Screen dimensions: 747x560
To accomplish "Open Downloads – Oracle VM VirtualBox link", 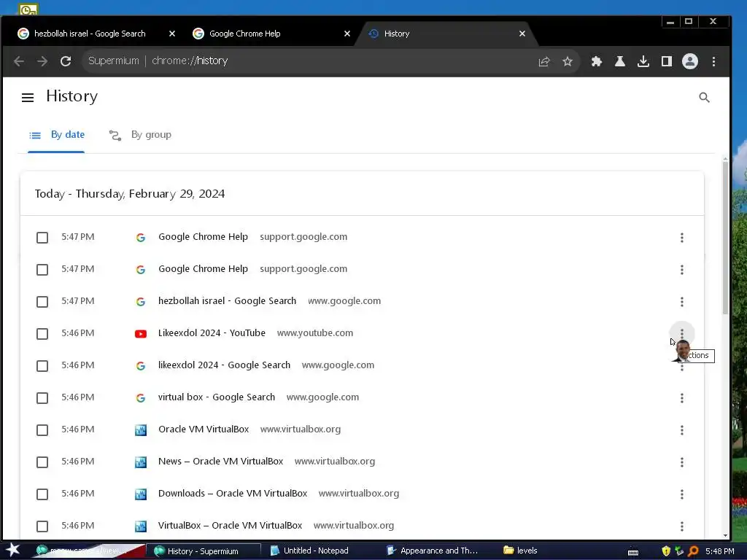I will point(233,494).
